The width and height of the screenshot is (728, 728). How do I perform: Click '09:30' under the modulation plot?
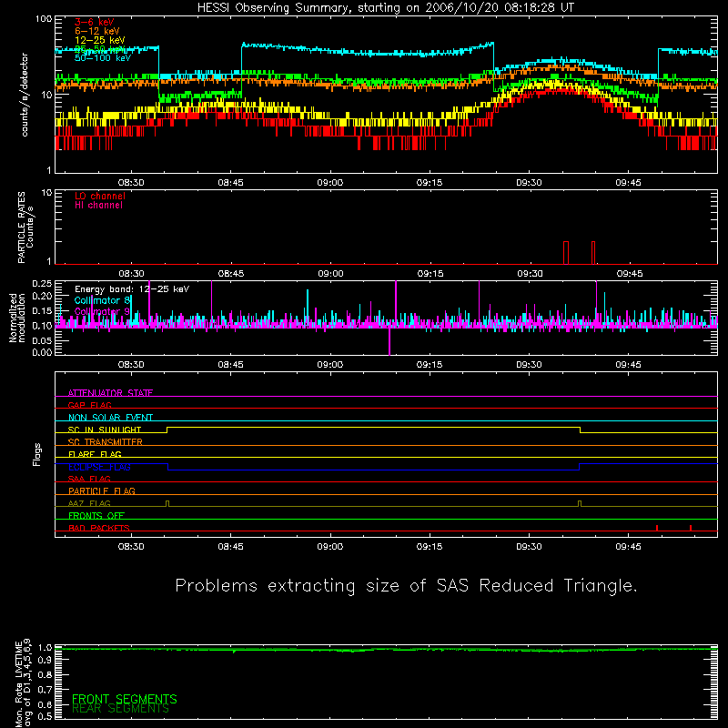[529, 365]
